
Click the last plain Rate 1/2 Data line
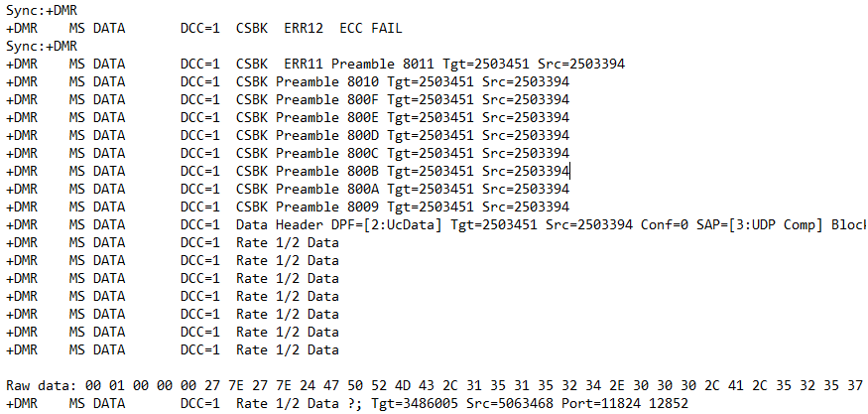click(173, 349)
